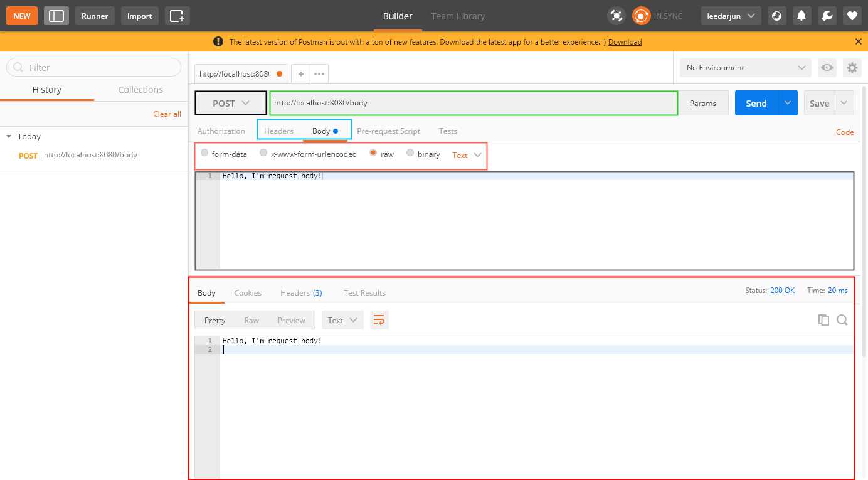
Task: Add a new request tab with plus
Action: tap(301, 74)
